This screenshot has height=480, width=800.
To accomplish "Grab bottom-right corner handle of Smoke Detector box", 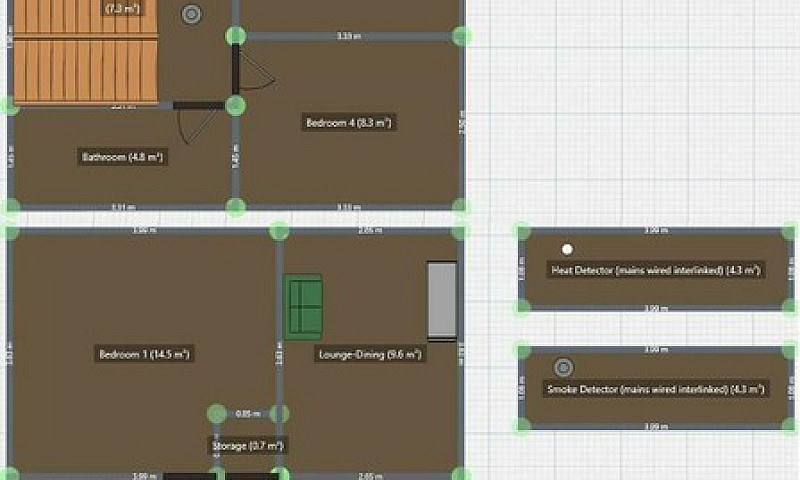I will [789, 424].
